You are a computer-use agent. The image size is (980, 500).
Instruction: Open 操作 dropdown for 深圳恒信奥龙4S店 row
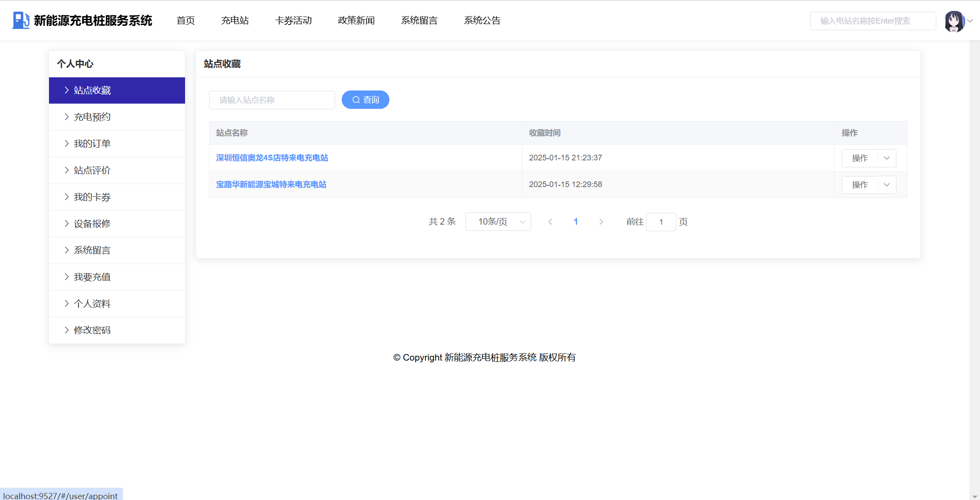[887, 158]
